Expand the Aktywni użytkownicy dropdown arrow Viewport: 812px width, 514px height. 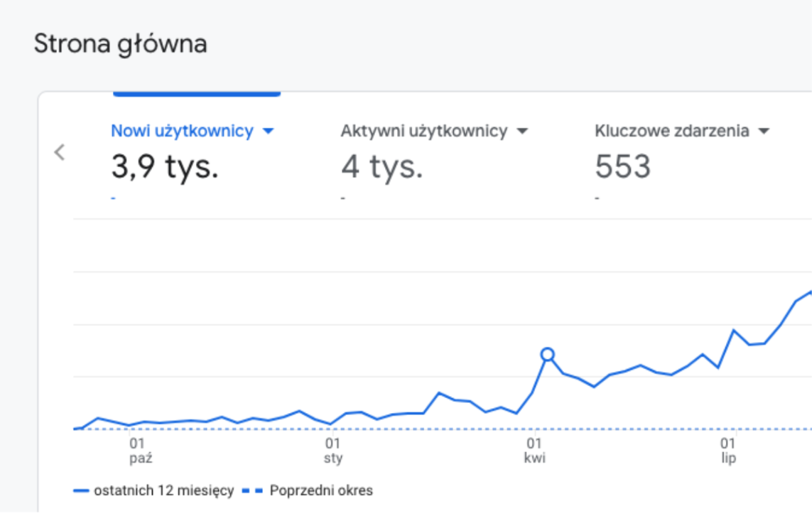point(522,132)
